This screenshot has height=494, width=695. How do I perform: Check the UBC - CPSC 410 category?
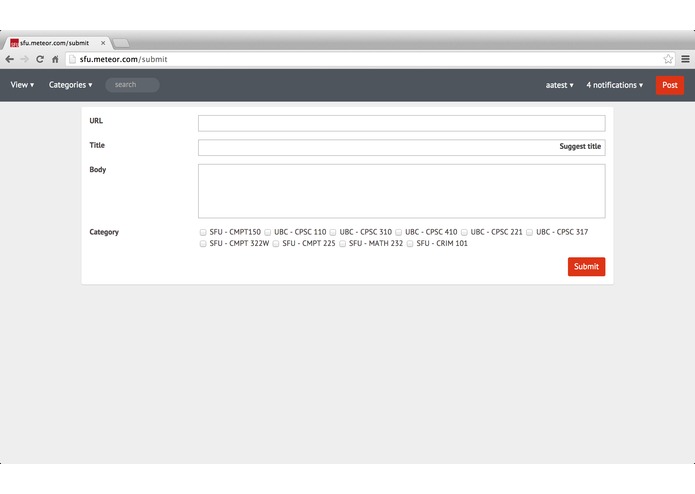398,232
